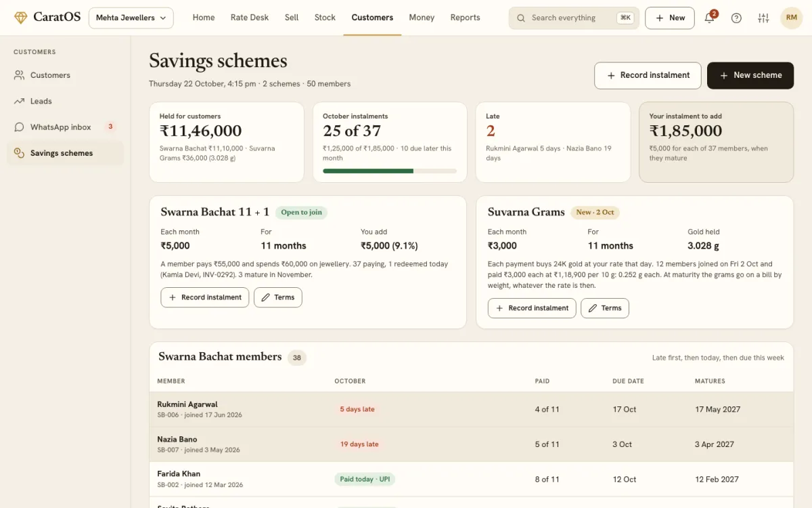This screenshot has height=508, width=812.
Task: Click the WhatsApp inbox chat icon
Action: [19, 127]
